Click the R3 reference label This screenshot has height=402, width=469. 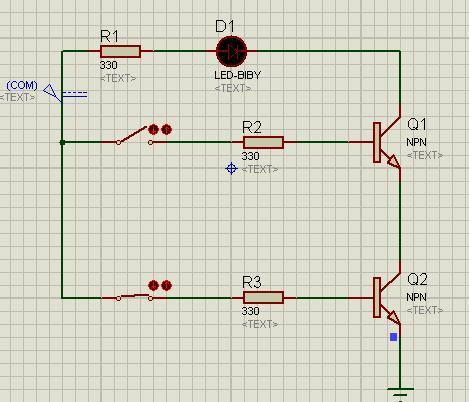252,283
